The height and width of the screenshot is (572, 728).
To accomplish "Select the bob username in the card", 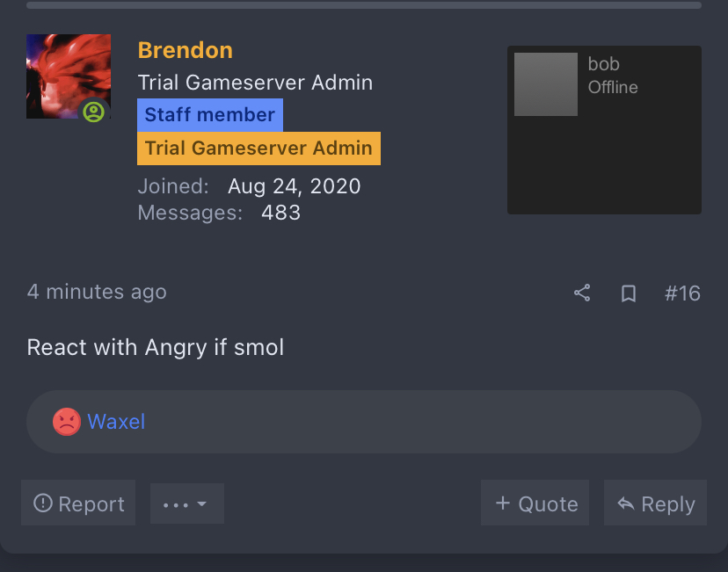I will 603,64.
